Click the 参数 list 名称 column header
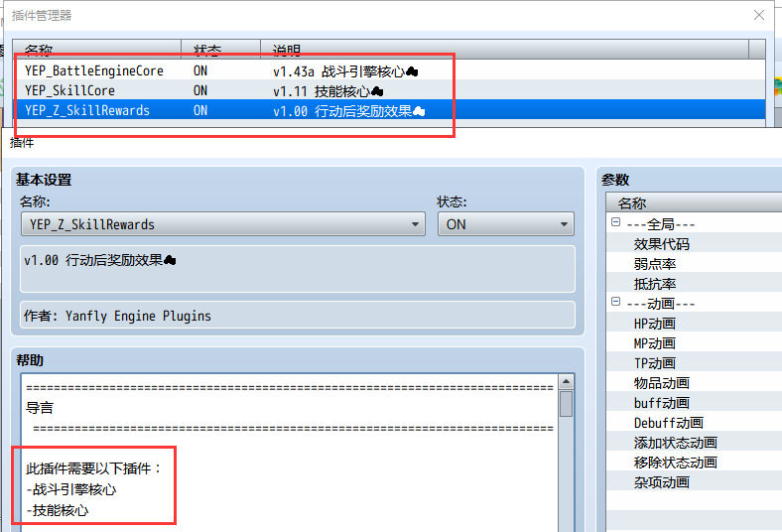Viewport: 782px width, 532px height. tap(695, 202)
